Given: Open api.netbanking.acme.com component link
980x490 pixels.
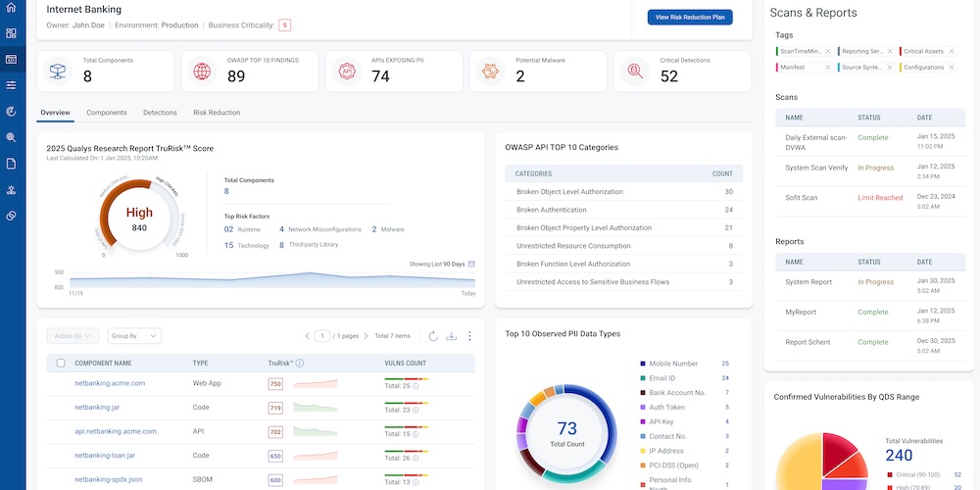Looking at the screenshot, I should coord(116,431).
